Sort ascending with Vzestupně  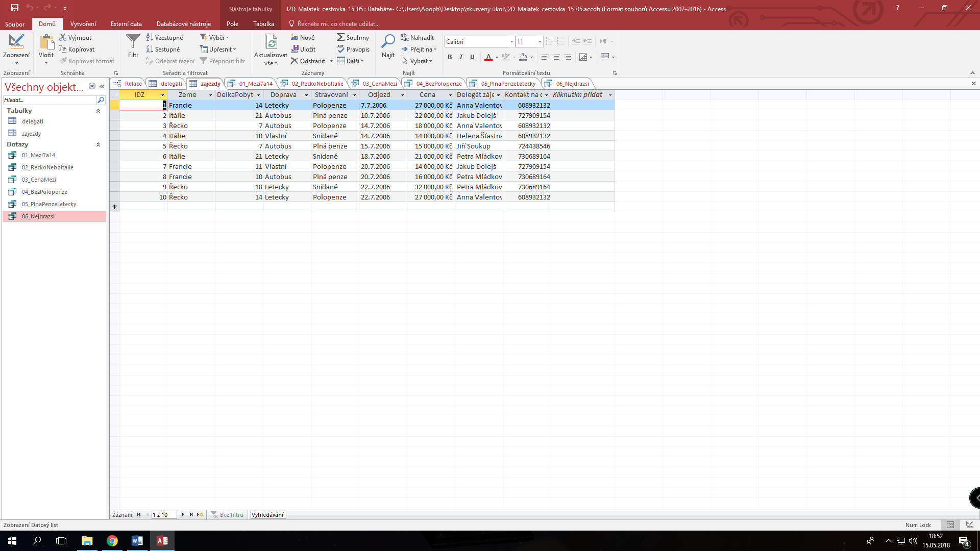pos(164,37)
